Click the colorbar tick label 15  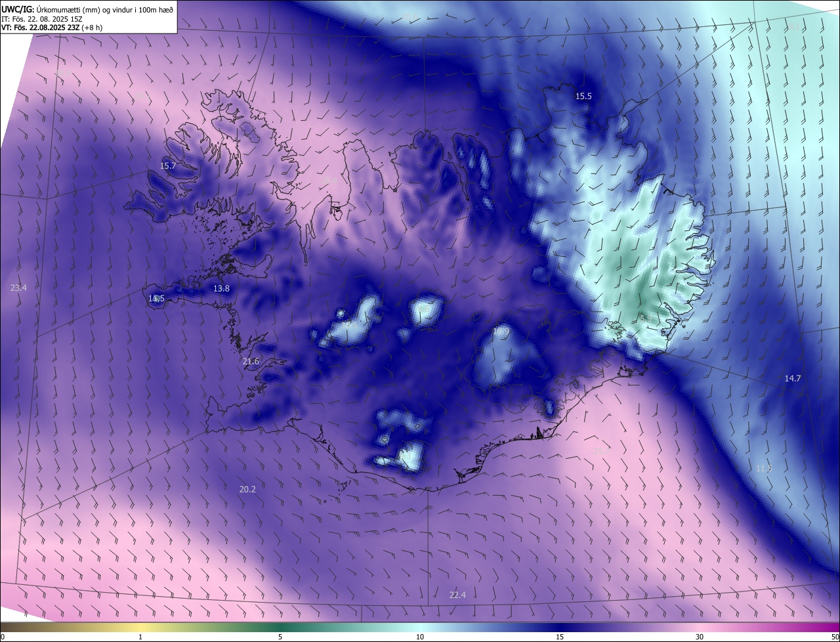click(560, 637)
